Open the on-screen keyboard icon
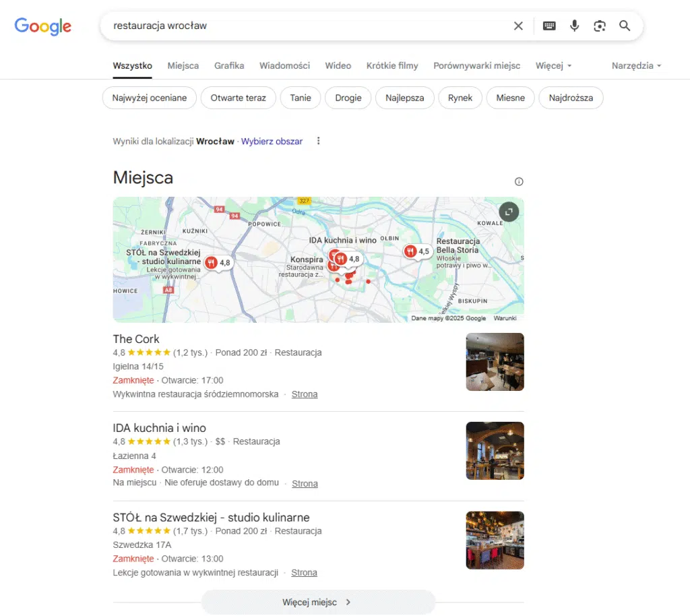Image resolution: width=690 pixels, height=616 pixels. tap(549, 26)
